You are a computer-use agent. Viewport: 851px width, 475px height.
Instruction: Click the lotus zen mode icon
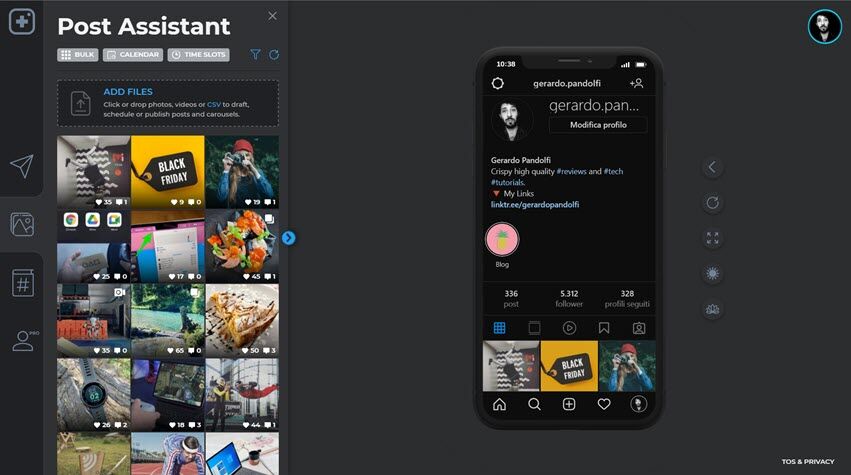712,309
